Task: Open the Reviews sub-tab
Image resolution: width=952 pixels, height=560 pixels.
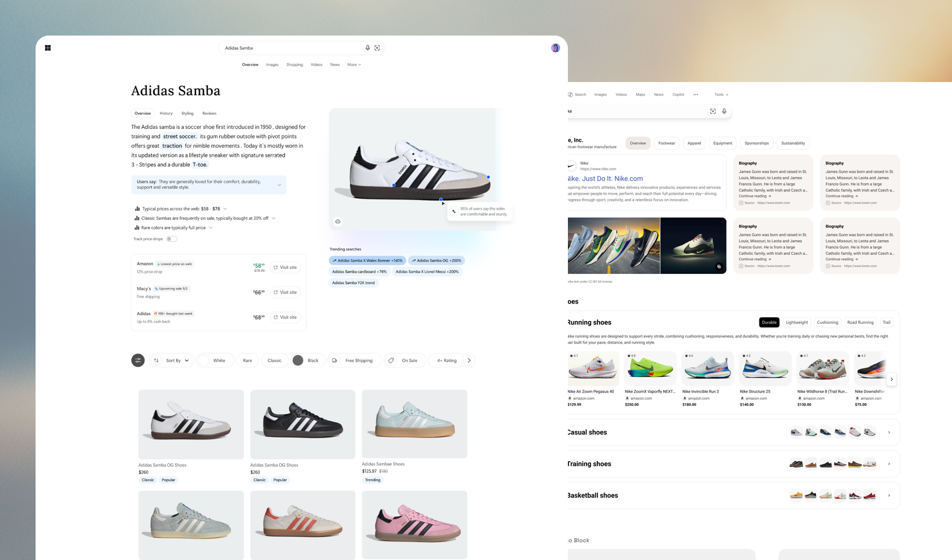Action: point(209,113)
